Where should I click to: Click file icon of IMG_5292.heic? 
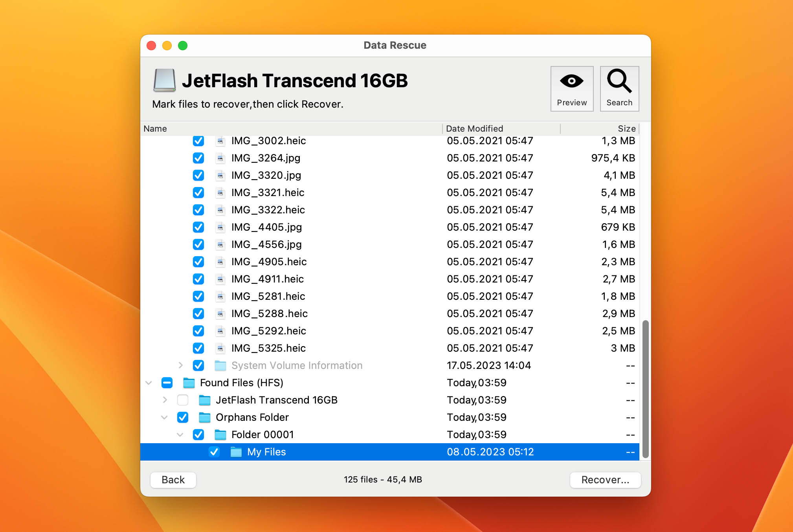(x=220, y=331)
